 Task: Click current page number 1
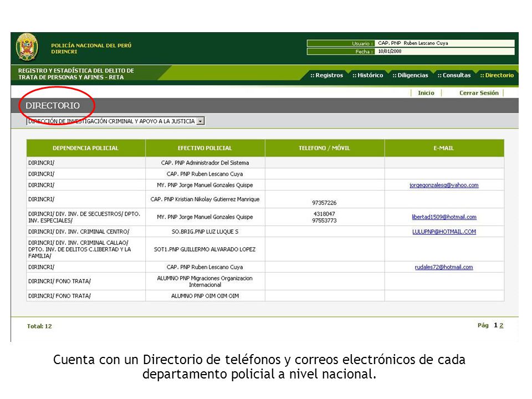[x=495, y=325]
